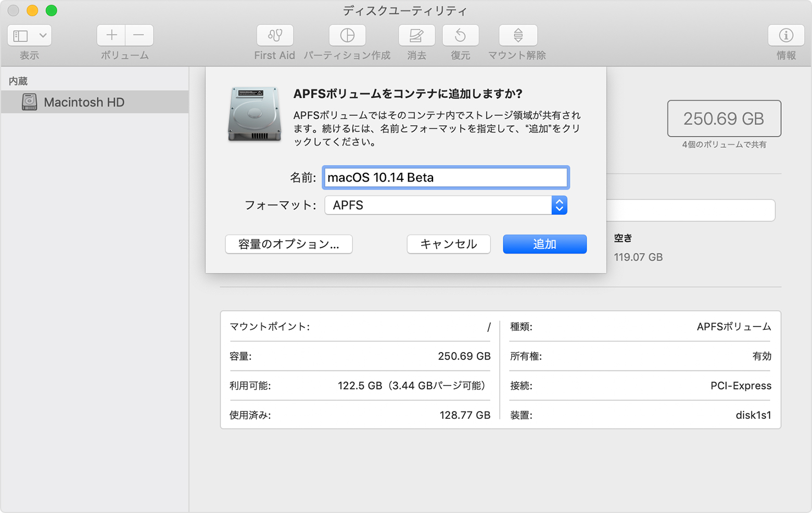This screenshot has height=513, width=812.
Task: Click the storage usage bar
Action: pos(691,210)
